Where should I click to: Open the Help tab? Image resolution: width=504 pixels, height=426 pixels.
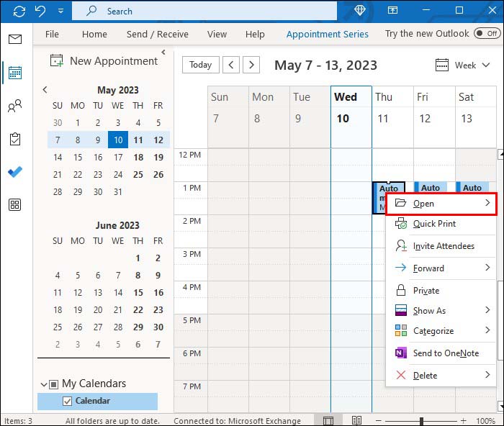(x=255, y=34)
